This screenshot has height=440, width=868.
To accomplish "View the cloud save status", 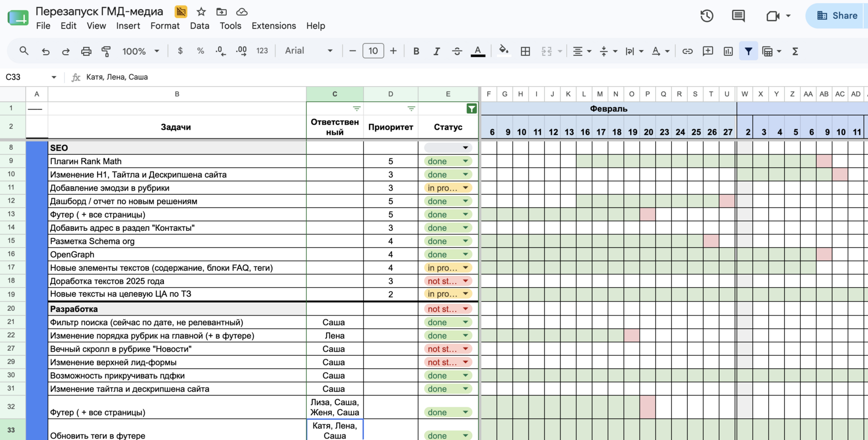I will tap(242, 11).
